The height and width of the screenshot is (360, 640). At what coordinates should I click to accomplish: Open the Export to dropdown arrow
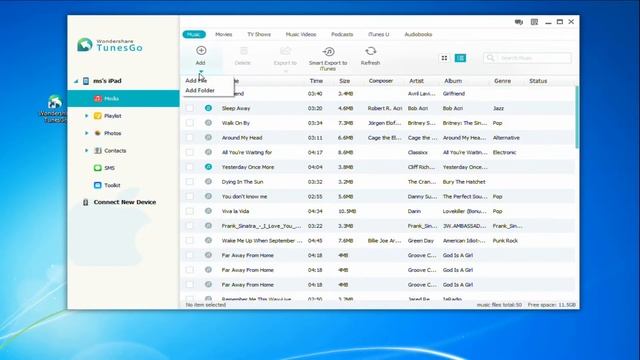coord(286,71)
